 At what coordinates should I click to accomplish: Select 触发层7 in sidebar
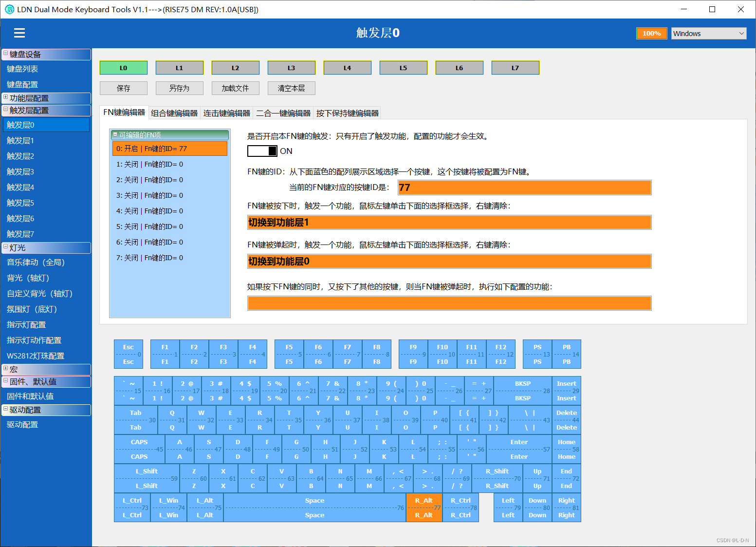click(x=46, y=234)
